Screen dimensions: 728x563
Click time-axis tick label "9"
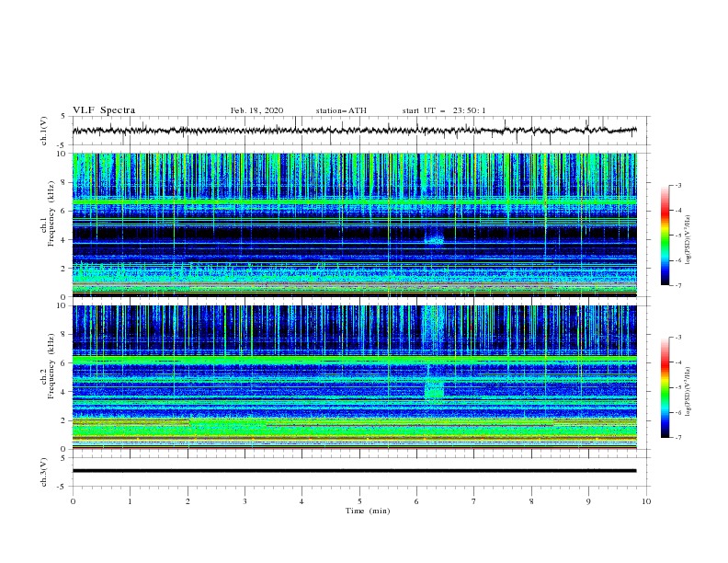pos(588,501)
